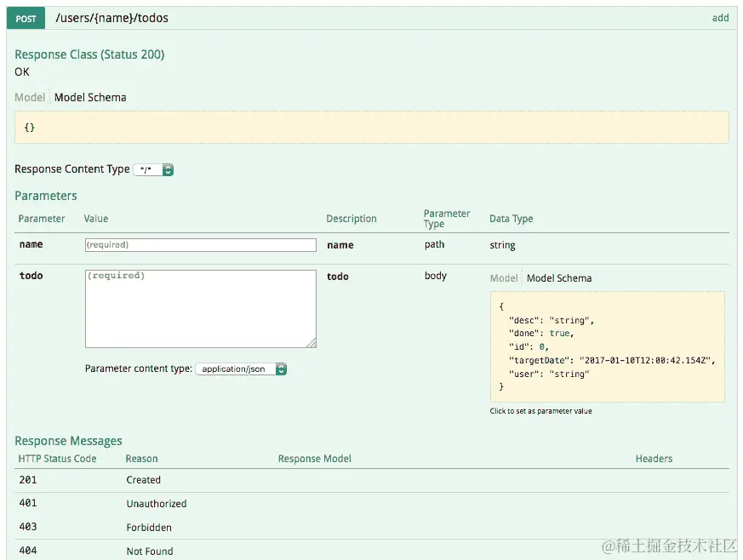
Task: Click the 'Parameter content type:' label
Action: 139,369
